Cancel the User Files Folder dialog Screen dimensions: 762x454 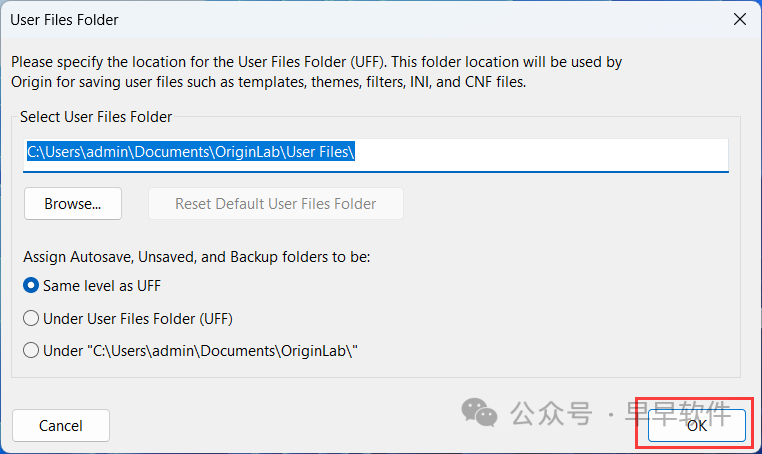tap(61, 425)
